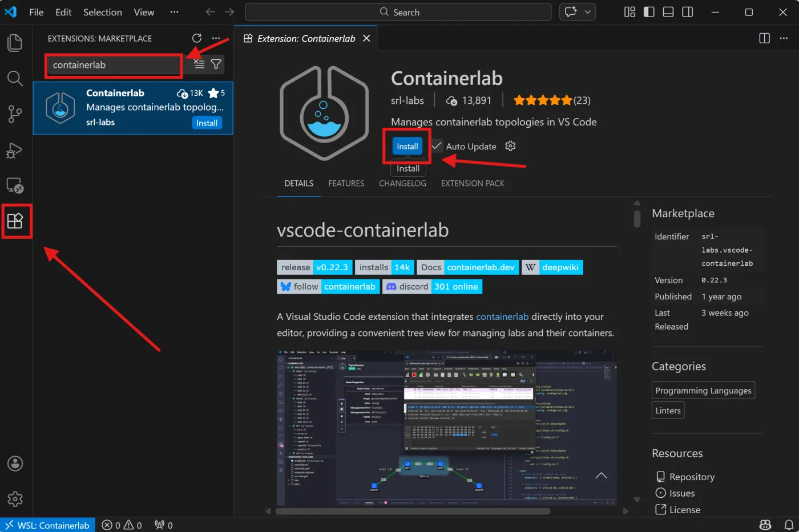Open the Search view in the Activity Bar
Image resolution: width=799 pixels, height=532 pixels.
point(15,78)
